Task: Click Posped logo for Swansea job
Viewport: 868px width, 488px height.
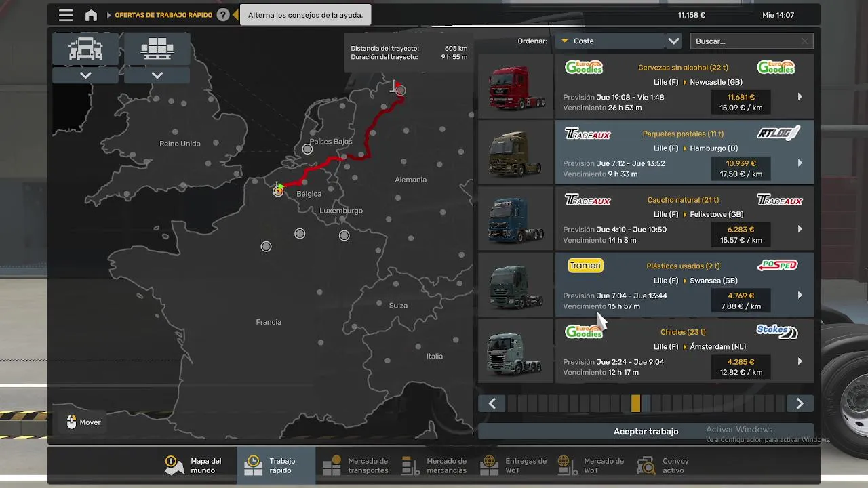Action: pos(777,265)
